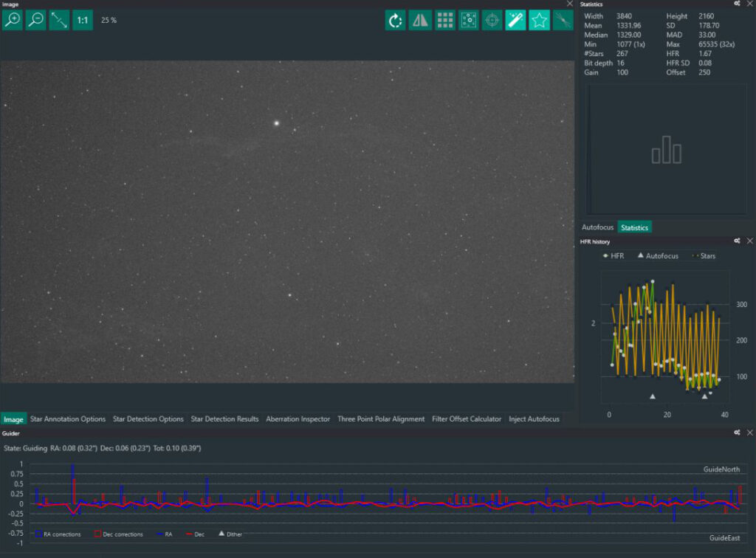Screen dimensions: 756x558
Task: Click the brightest star in the image
Action: [x=277, y=123]
